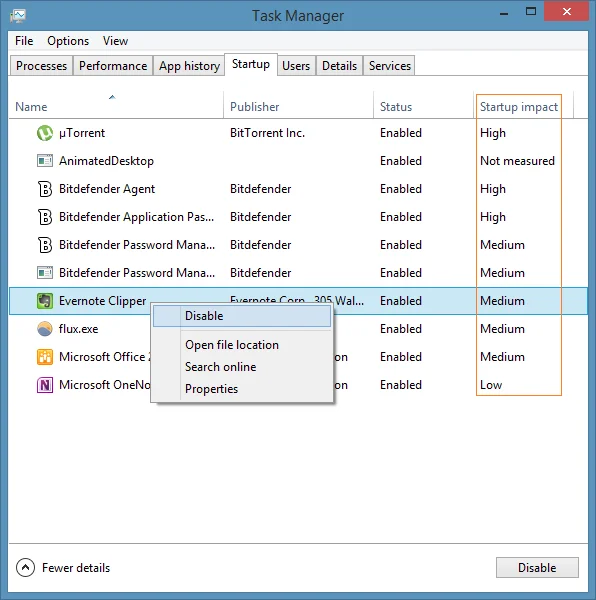The width and height of the screenshot is (596, 600).
Task: Click the Evernote Clipper elephant icon
Action: point(45,301)
